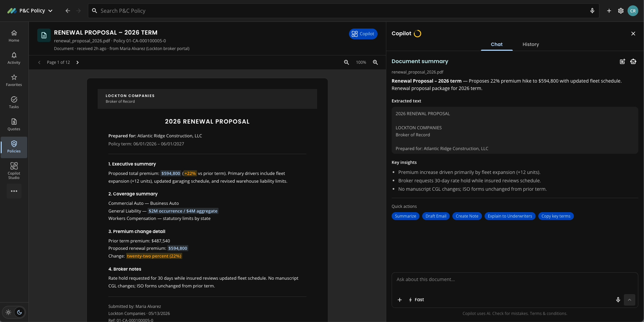644x322 pixels.
Task: Click highlighted $2M occurrence / $4M aggregate
Action: (x=183, y=211)
